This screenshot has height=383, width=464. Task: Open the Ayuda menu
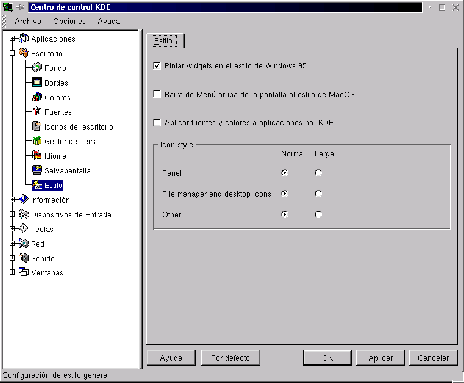109,21
